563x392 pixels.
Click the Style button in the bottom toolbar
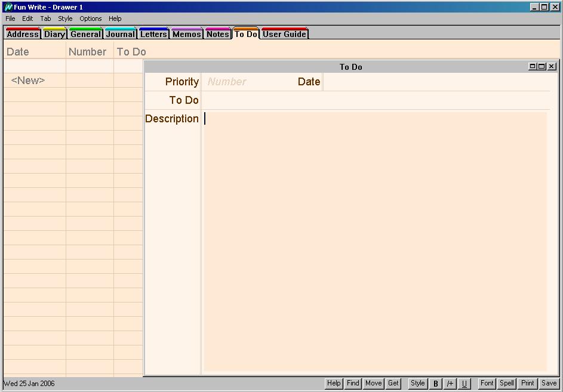click(x=417, y=384)
